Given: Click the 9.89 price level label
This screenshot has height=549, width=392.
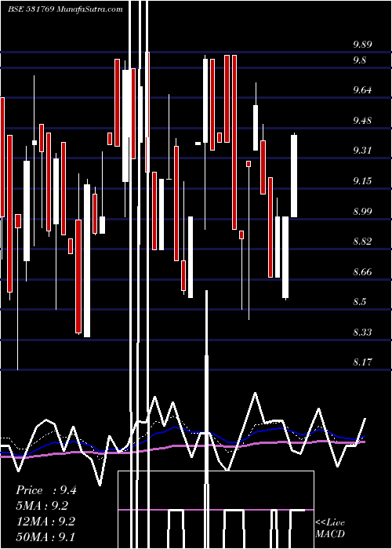Looking at the screenshot, I should (x=362, y=45).
